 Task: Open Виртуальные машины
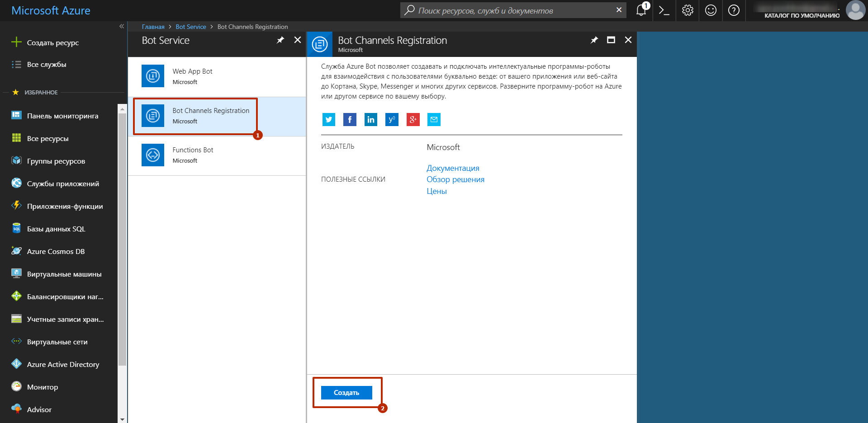tap(64, 274)
